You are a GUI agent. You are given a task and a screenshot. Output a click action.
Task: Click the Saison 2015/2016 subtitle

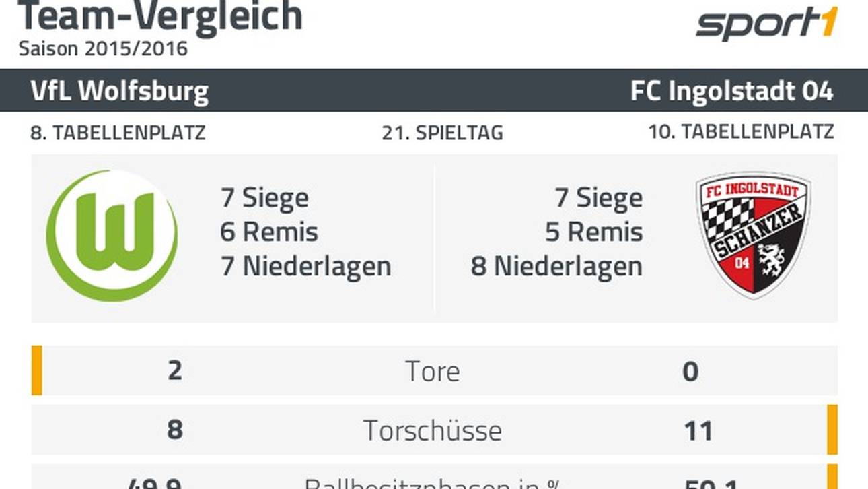103,48
